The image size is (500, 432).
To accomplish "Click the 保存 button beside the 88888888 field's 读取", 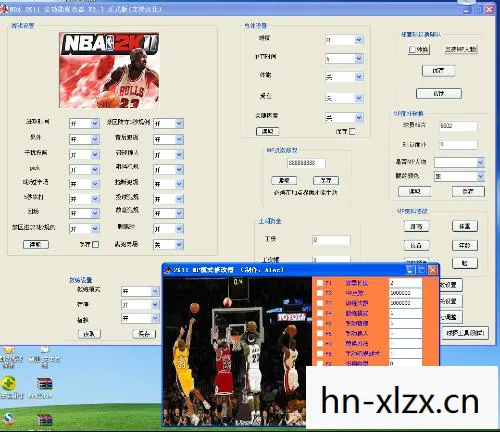I will 326,180.
